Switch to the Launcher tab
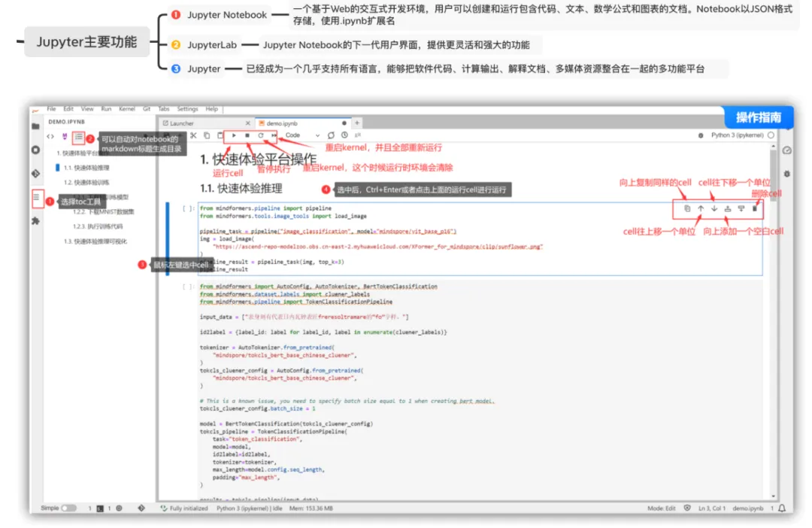 183,123
